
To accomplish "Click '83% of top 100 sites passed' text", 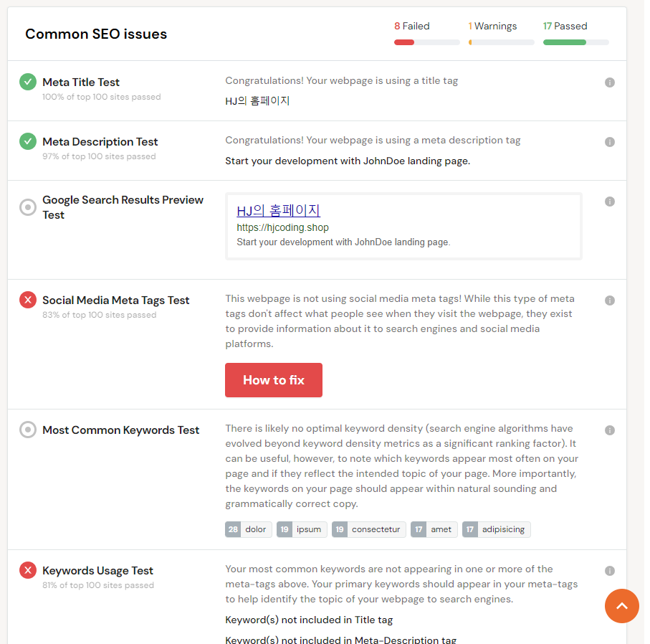I will pos(99,315).
